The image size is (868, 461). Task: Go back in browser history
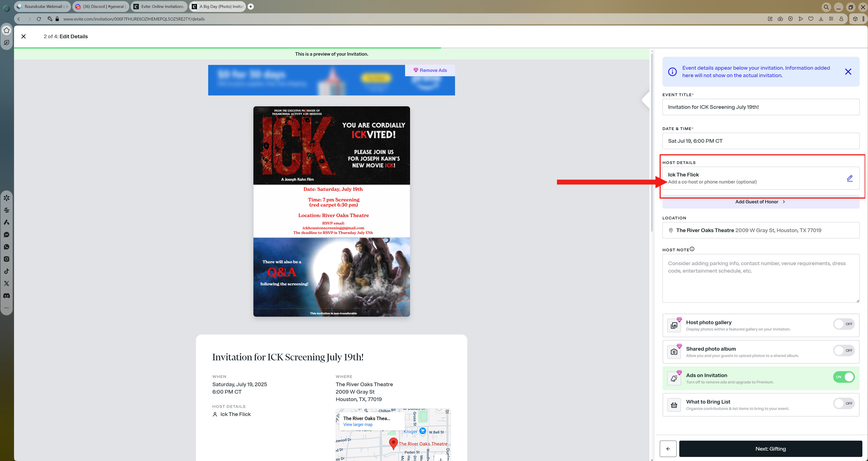click(19, 19)
